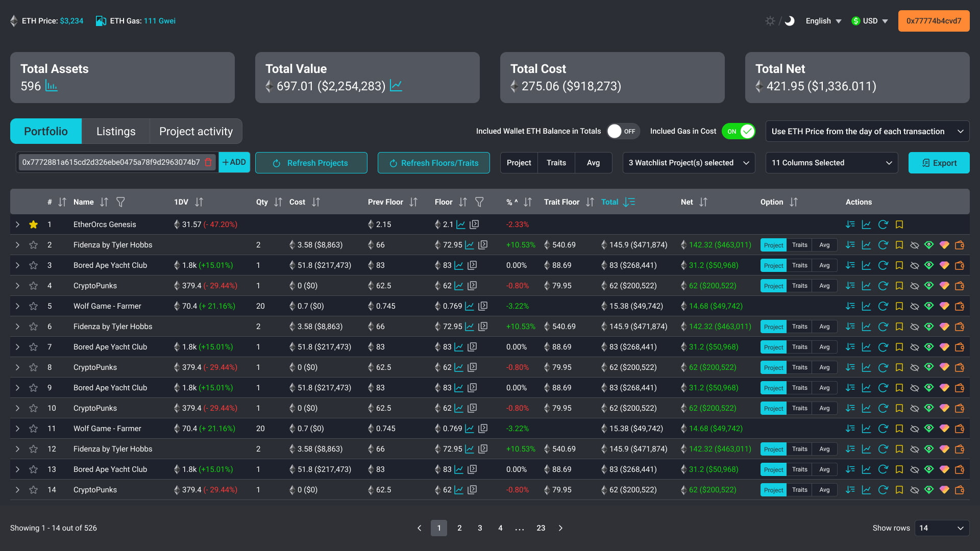Turn off Included Gas in Cost toggle

tap(739, 131)
